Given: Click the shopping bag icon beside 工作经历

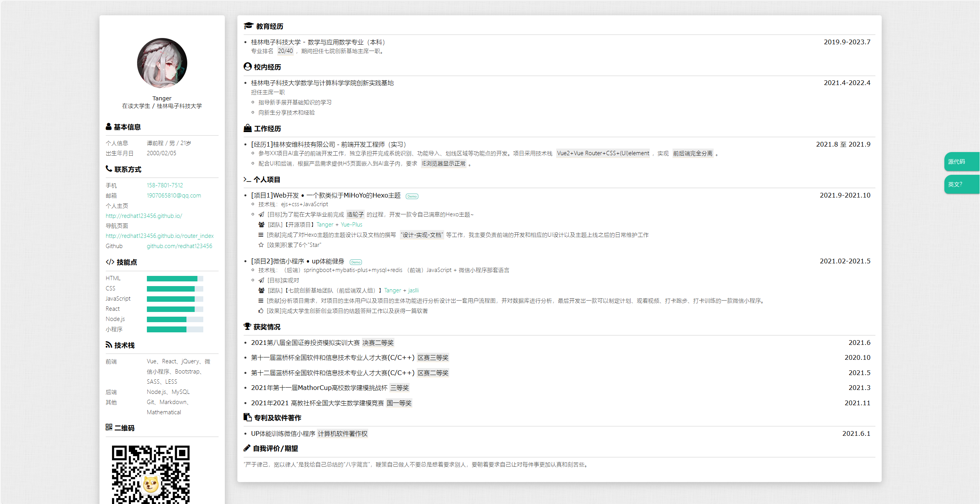Looking at the screenshot, I should pyautogui.click(x=248, y=128).
